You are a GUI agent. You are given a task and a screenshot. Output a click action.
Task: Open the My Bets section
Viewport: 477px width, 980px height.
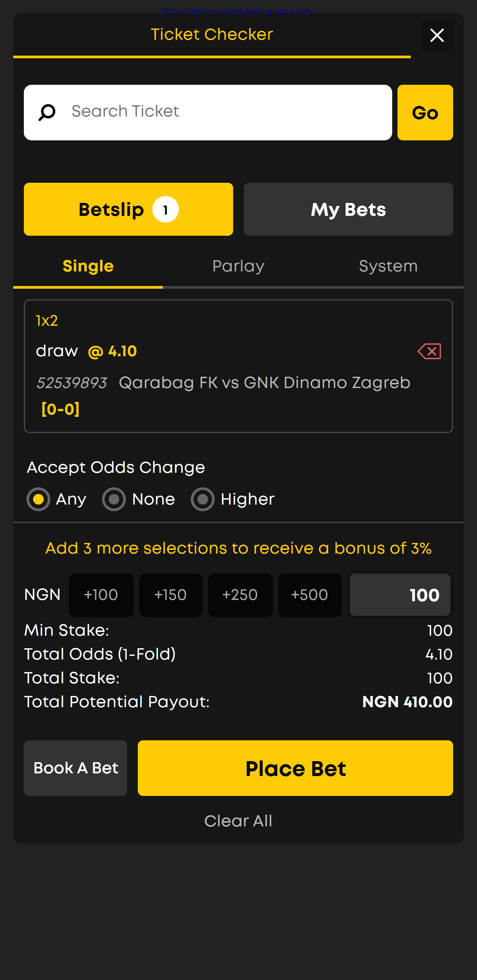point(348,210)
